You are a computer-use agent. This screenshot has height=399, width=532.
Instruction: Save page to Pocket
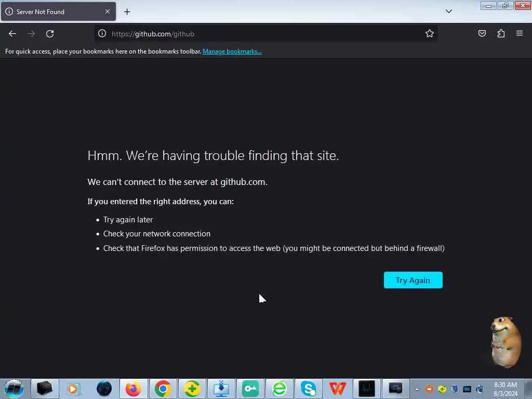point(482,33)
